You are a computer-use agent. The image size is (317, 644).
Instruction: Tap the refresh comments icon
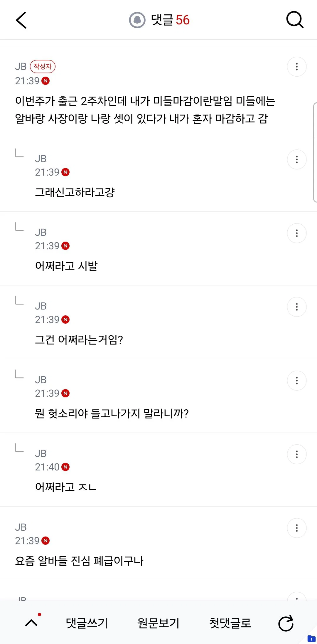[x=286, y=623]
